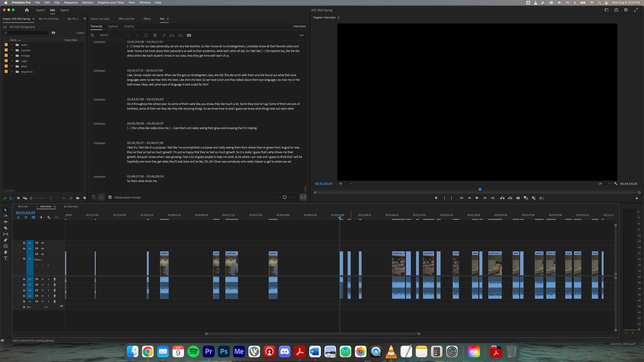Adjust the transcript zoom slider
The image size is (644, 362).
285,197
